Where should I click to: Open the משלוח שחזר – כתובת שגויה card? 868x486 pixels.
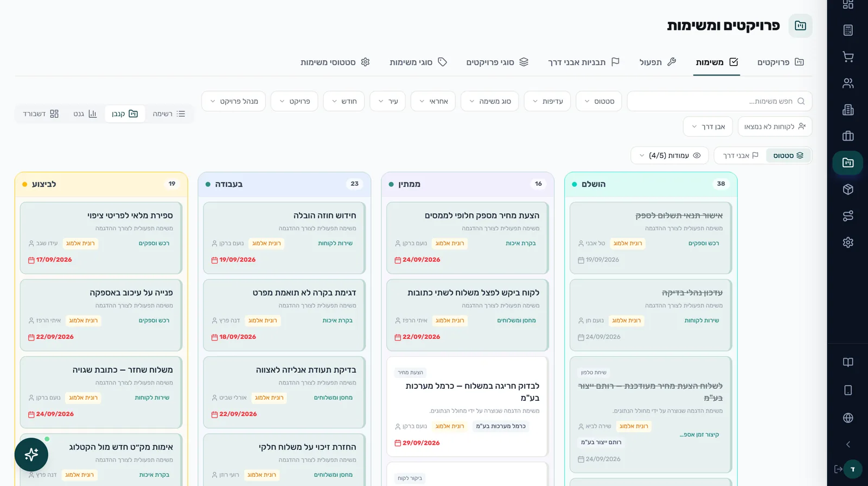[101, 392]
